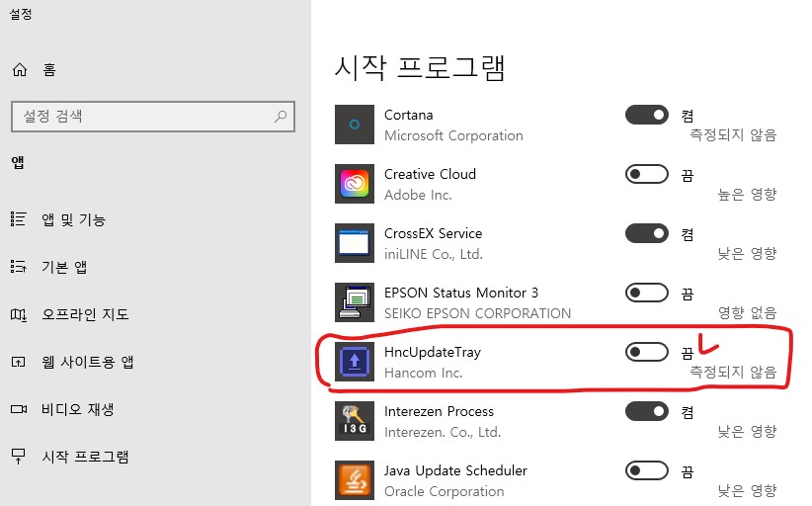Click the Startup icon (시작 프로그램) in the sidebar
812x506 pixels.
coord(19,457)
